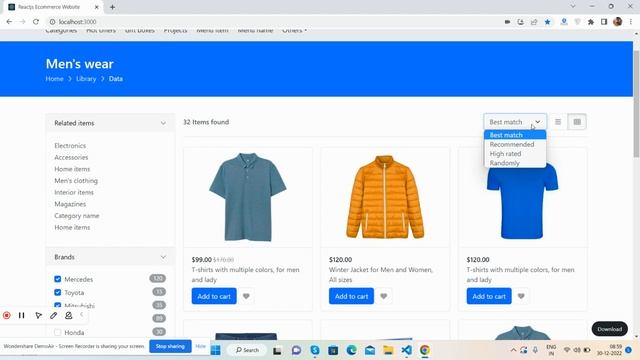Go back in browser history
Screen dimensions: 640x360
click(x=9, y=22)
